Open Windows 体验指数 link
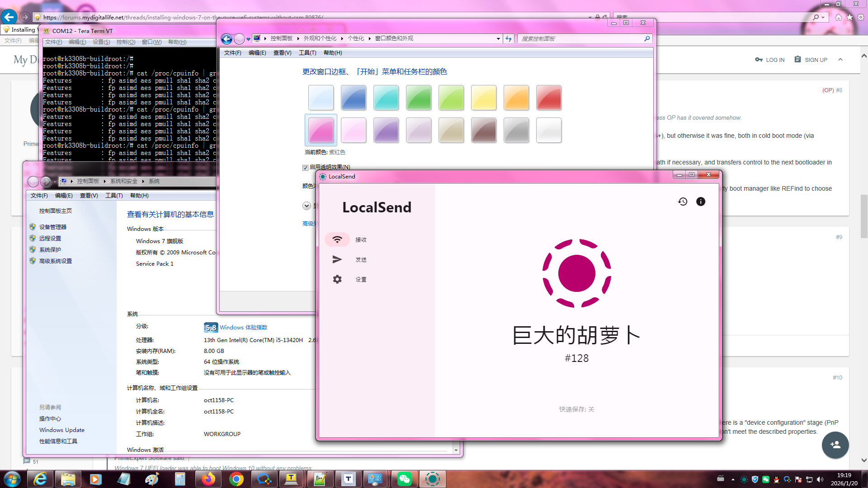 (x=243, y=328)
